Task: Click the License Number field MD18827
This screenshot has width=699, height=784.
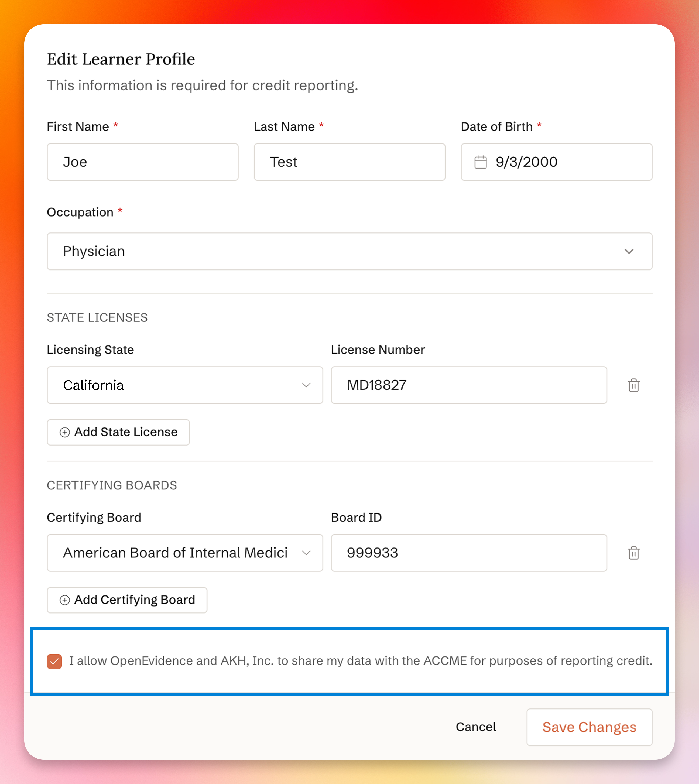Action: pyautogui.click(x=469, y=385)
